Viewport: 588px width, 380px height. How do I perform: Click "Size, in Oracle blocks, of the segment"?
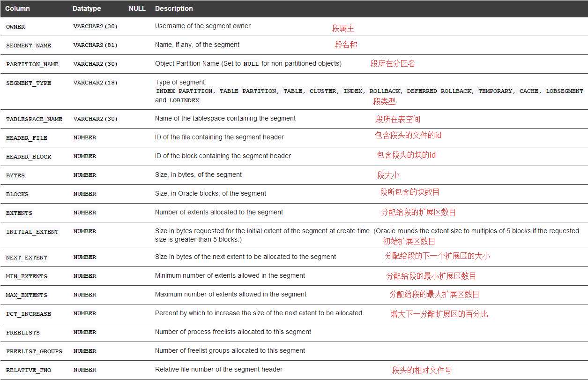tap(211, 193)
